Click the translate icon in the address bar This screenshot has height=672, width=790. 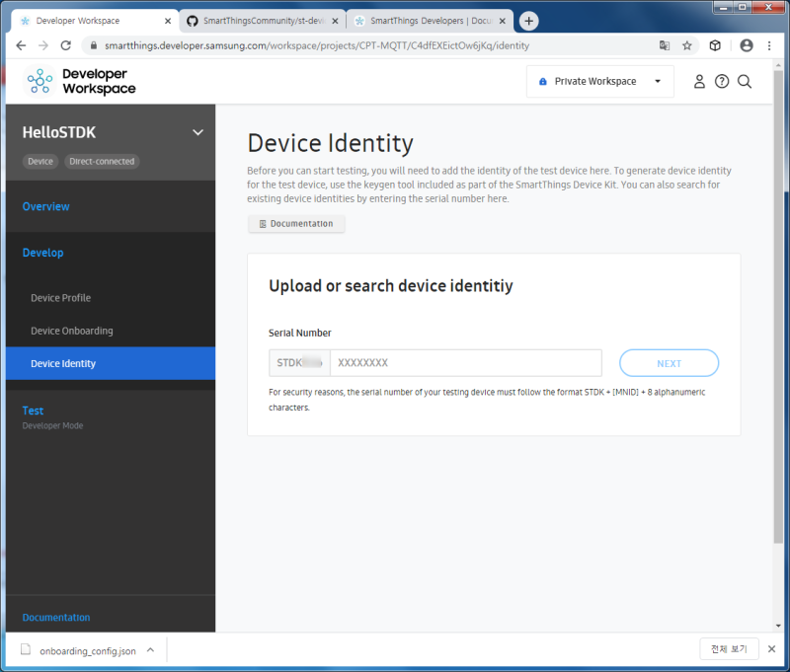(665, 45)
